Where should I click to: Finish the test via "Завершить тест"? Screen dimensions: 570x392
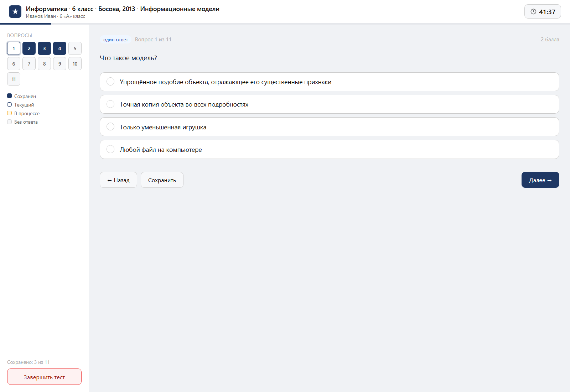pyautogui.click(x=44, y=377)
